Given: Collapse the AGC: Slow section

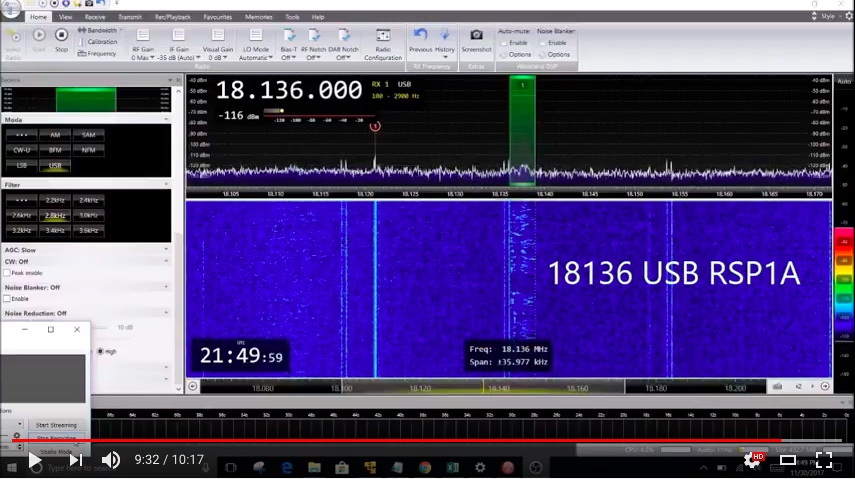Looking at the screenshot, I should [x=166, y=249].
